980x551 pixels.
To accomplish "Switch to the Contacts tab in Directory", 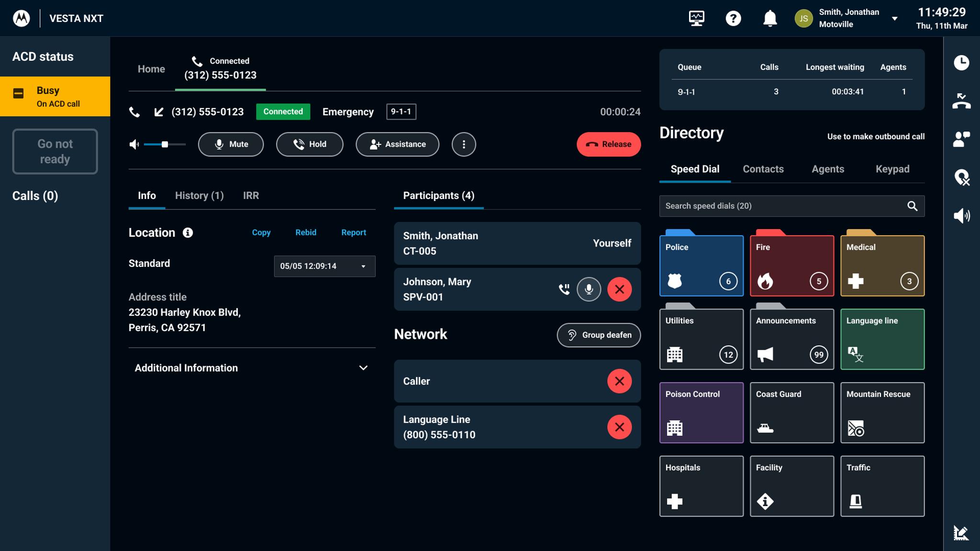I will pyautogui.click(x=763, y=169).
